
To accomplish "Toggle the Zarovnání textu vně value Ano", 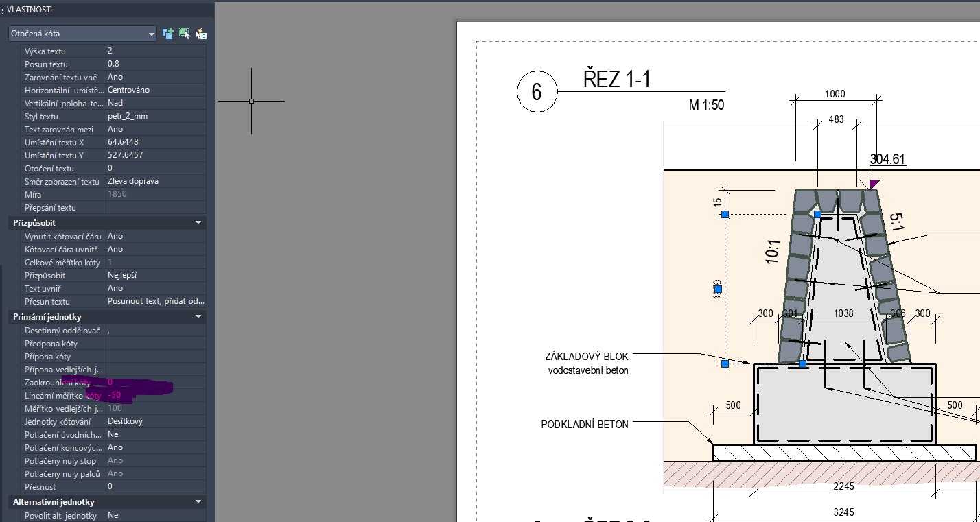I will tap(155, 77).
